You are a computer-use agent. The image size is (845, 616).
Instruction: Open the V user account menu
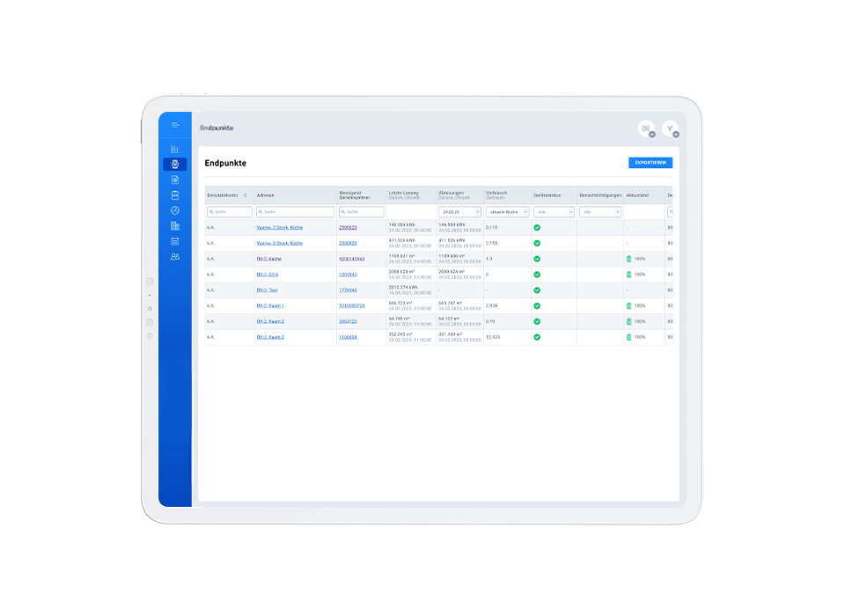click(671, 128)
